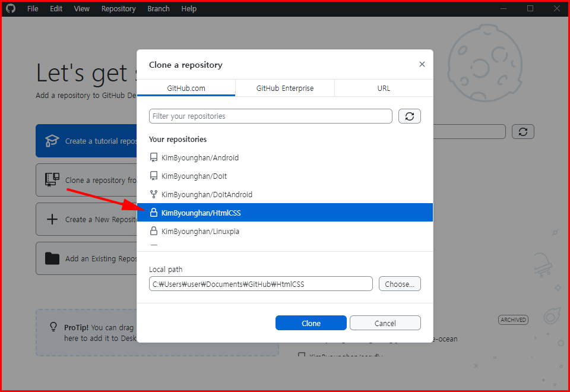Image resolution: width=570 pixels, height=392 pixels.
Task: Click the Choose... button
Action: (400, 284)
